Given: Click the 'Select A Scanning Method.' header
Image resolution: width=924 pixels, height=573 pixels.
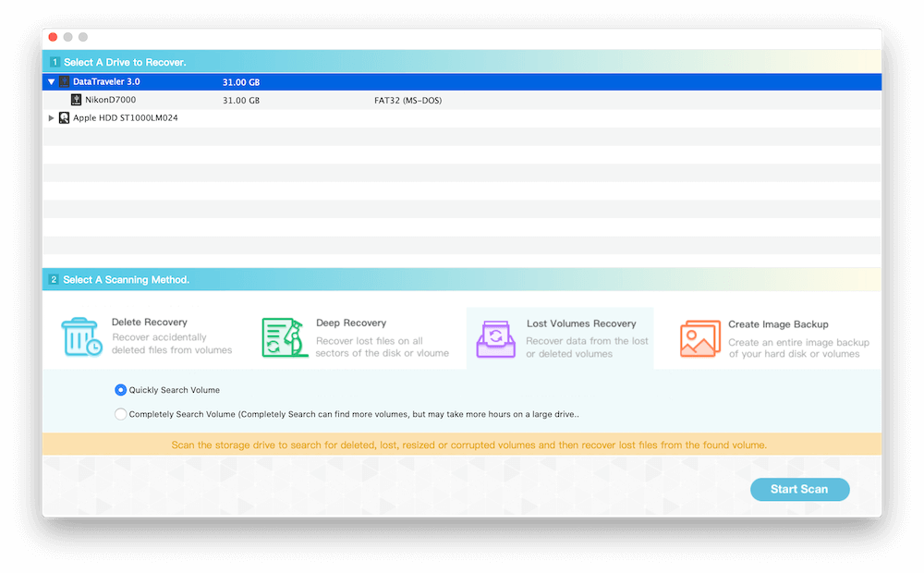Looking at the screenshot, I should [126, 279].
